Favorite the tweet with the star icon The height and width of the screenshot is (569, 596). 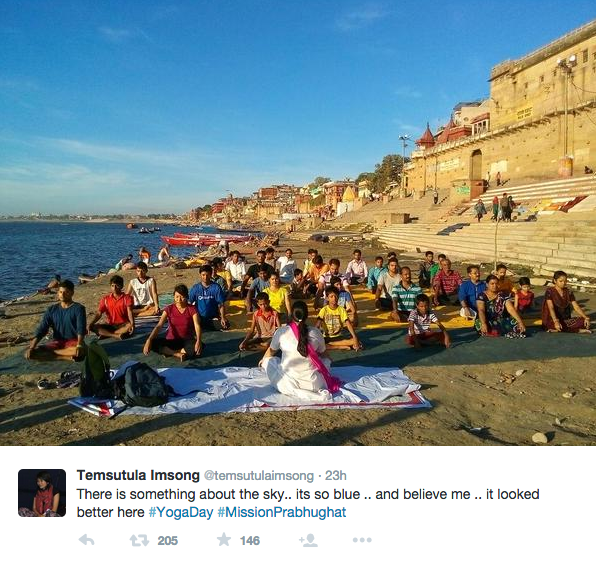click(x=224, y=539)
